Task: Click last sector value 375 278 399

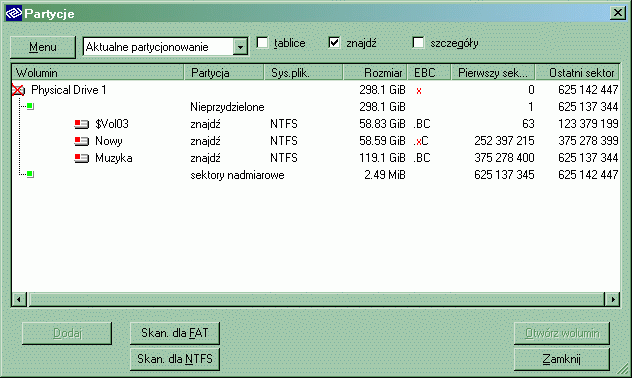Action: pyautogui.click(x=588, y=141)
